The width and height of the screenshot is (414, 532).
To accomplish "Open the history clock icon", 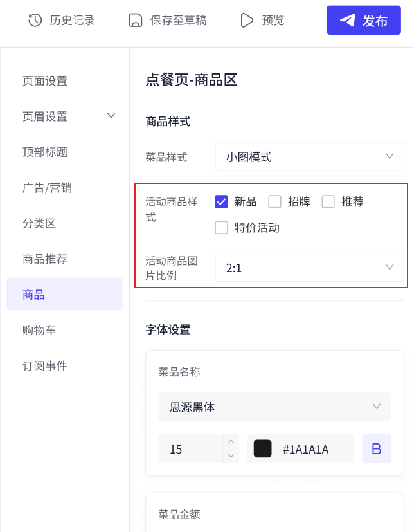I will click(35, 21).
